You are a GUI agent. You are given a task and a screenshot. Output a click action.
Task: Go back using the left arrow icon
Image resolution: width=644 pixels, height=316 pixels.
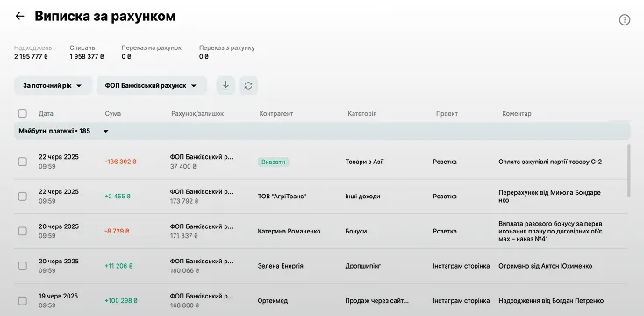tap(19, 16)
